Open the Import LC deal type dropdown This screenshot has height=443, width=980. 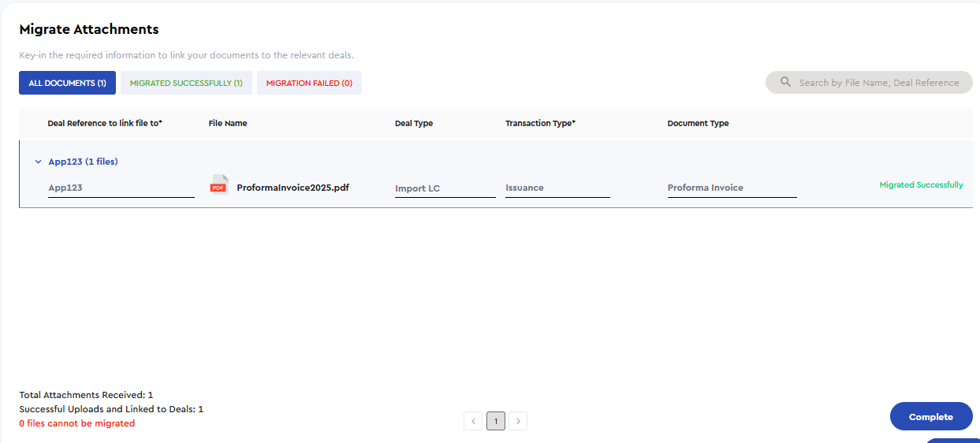click(445, 188)
